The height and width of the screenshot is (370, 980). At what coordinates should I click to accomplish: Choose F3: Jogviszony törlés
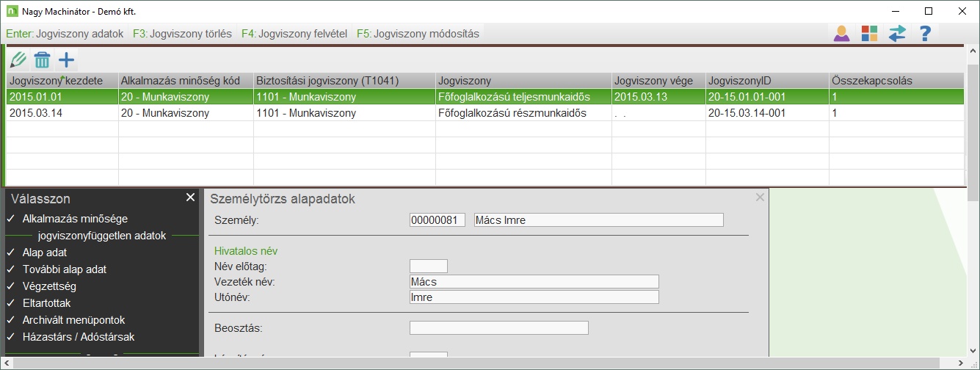(x=183, y=34)
